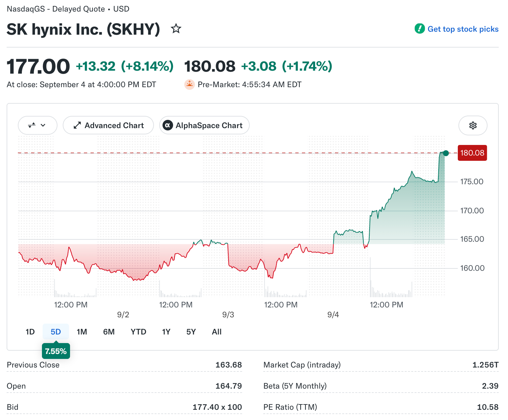Switch chart to 6M range

pos(109,332)
